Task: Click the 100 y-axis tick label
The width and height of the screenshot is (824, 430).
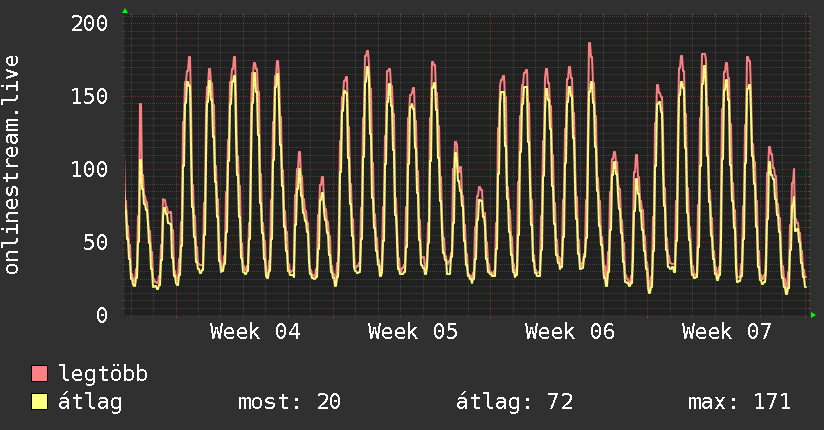Action: click(x=89, y=169)
